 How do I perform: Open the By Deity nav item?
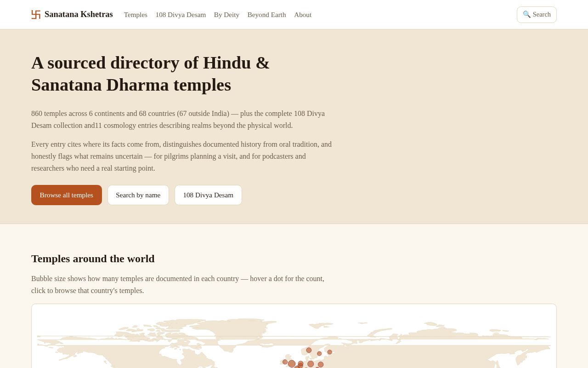[x=226, y=15]
